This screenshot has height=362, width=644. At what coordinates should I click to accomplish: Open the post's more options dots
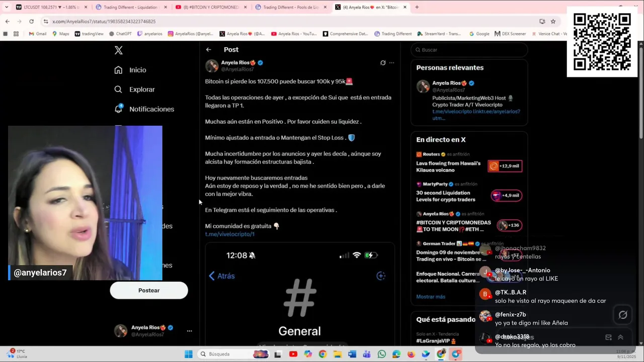[391, 63]
